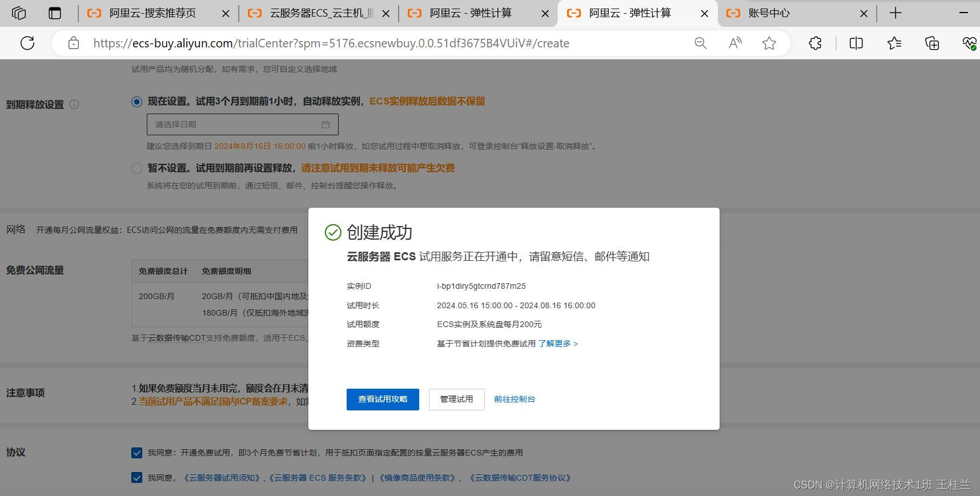Add this page to favorites star icon
The image size is (980, 496).
pos(769,43)
